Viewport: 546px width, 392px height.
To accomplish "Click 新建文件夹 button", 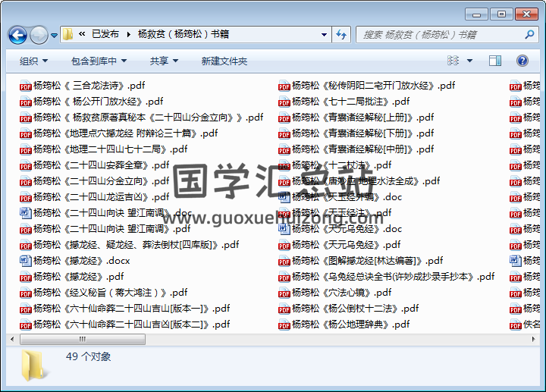I will pyautogui.click(x=224, y=61).
